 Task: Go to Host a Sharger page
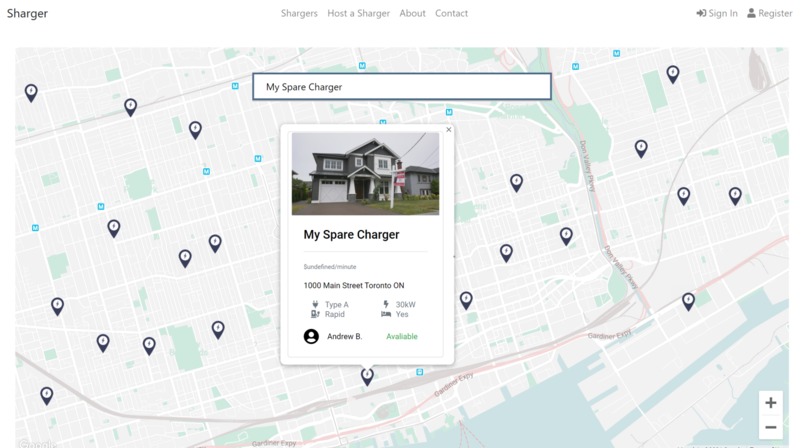click(x=358, y=13)
